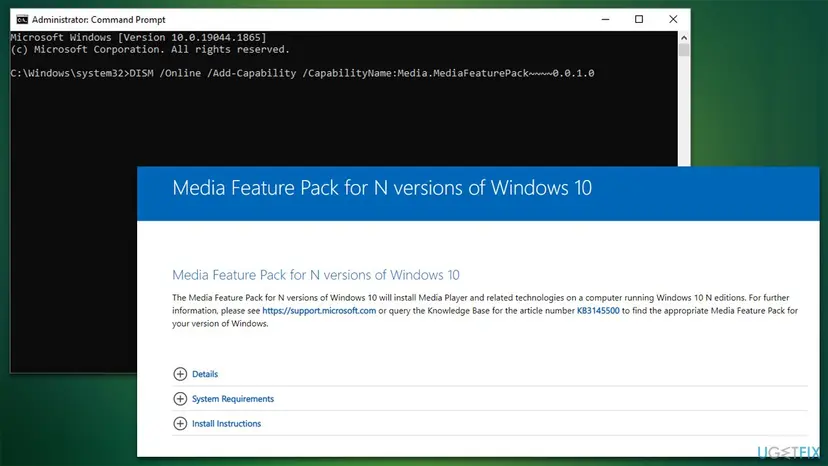
Task: Close the Command Prompt window
Action: [673, 20]
